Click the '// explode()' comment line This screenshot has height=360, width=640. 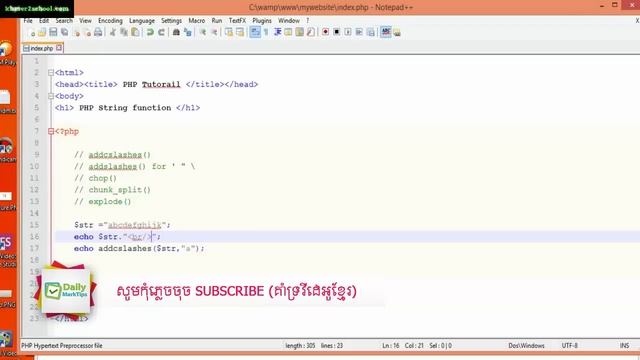pyautogui.click(x=103, y=202)
